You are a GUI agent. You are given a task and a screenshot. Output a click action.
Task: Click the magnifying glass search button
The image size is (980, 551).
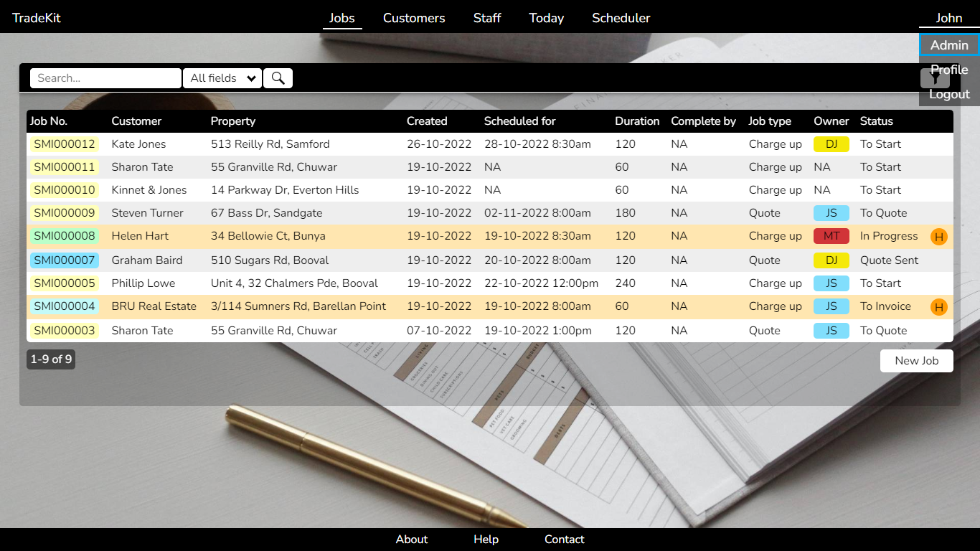[x=278, y=78]
